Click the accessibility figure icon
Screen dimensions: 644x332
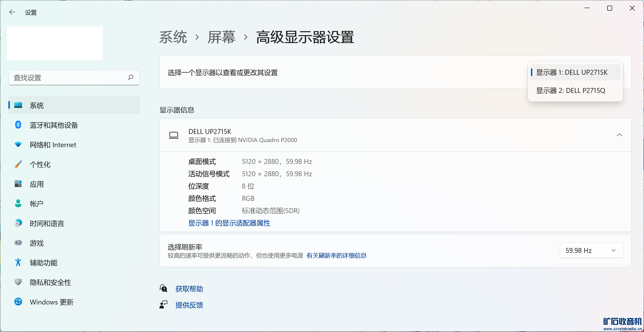point(18,262)
